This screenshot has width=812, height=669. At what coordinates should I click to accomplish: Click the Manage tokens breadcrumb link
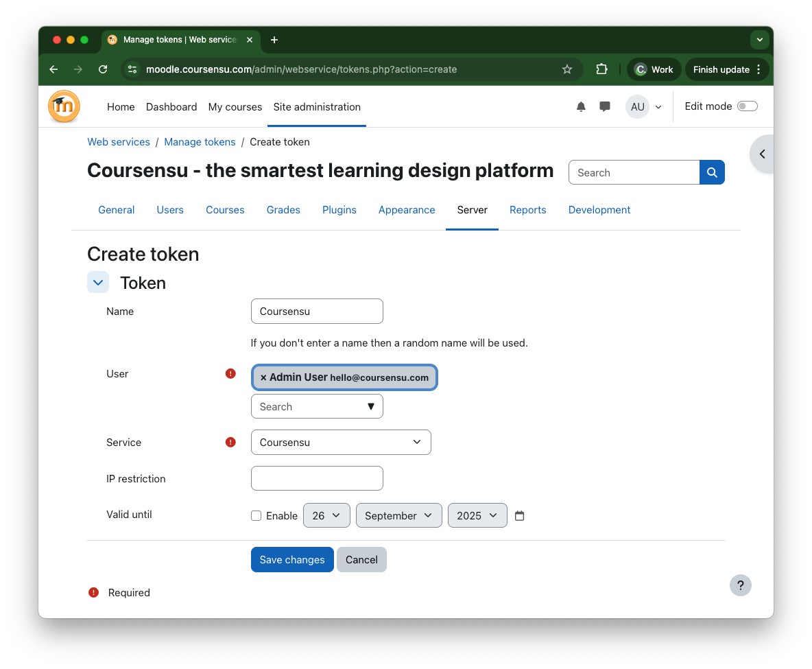click(200, 142)
